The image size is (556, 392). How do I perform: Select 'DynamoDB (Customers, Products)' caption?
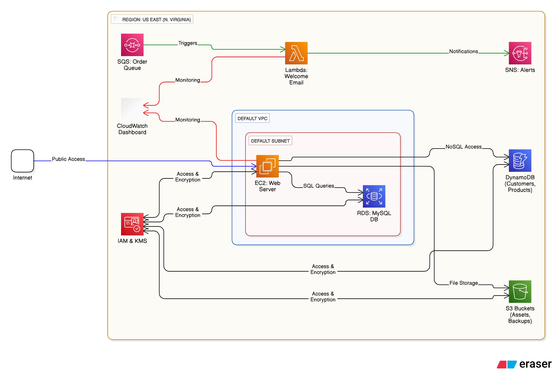point(520,184)
